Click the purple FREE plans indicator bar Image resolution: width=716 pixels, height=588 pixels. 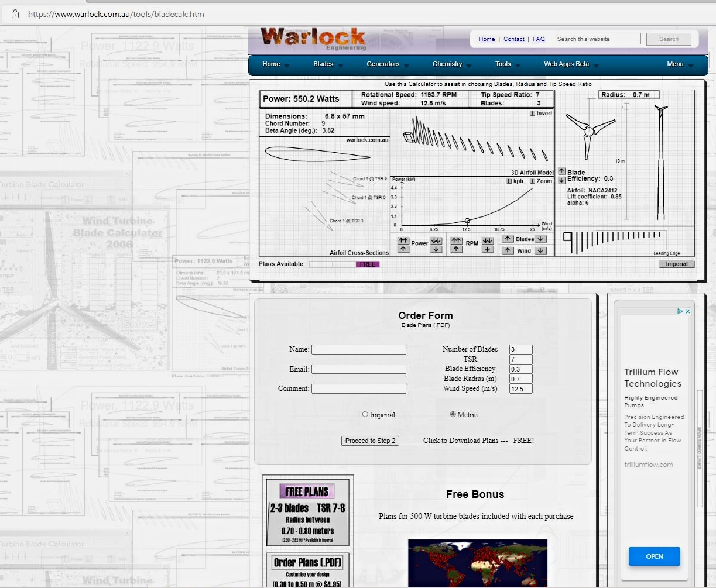coord(368,264)
